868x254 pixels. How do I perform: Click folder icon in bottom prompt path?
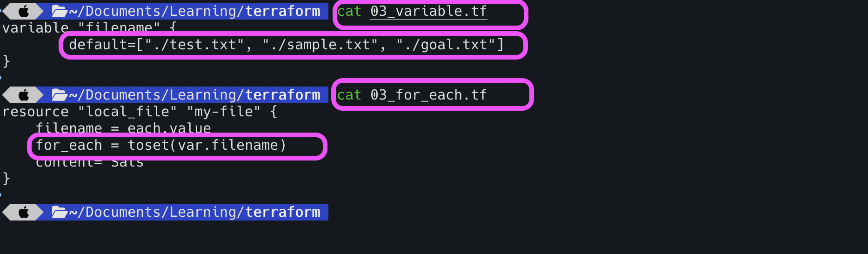(x=60, y=212)
